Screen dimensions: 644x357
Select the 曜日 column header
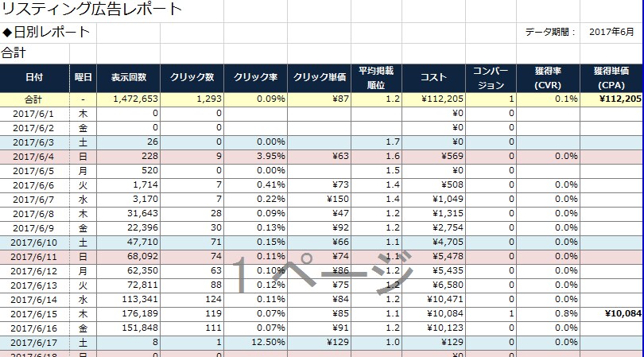83,78
